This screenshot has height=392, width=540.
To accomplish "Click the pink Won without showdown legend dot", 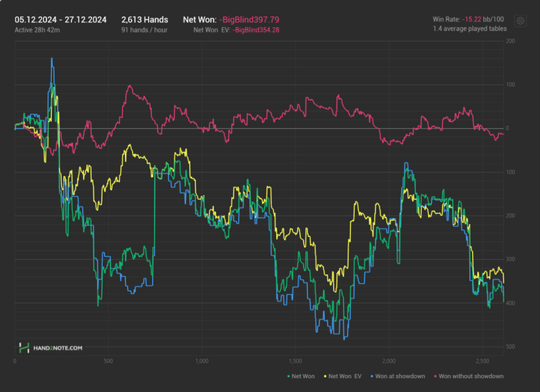I will (434, 376).
